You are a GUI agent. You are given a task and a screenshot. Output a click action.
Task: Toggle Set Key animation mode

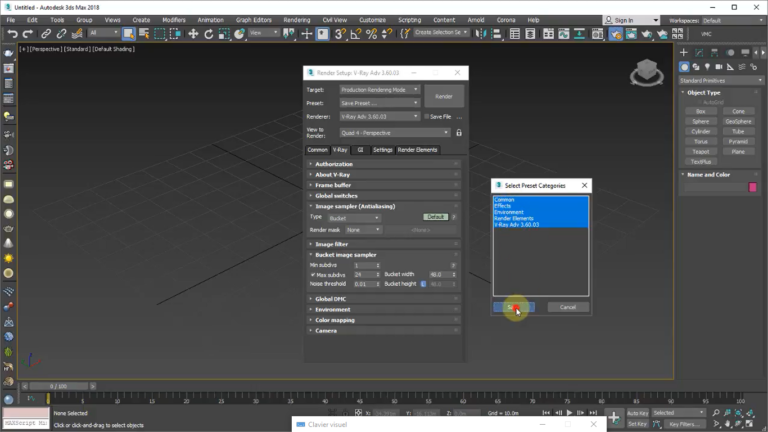click(637, 424)
